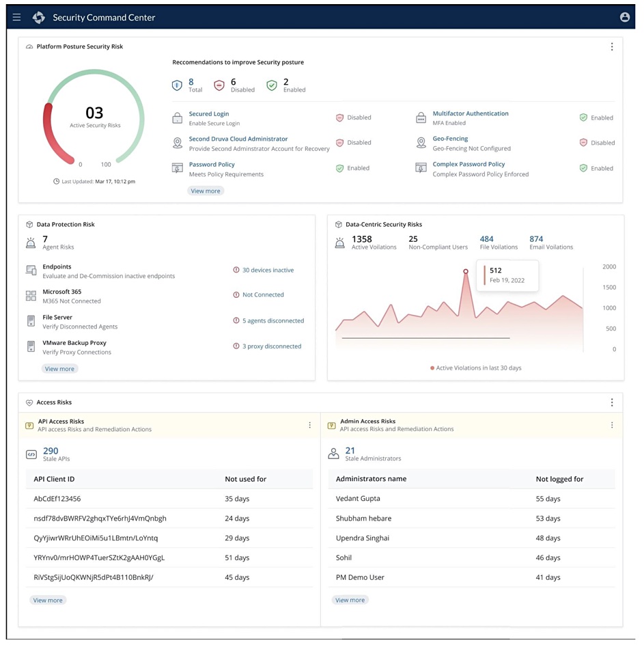Click the Active Violations legend dot
The height and width of the screenshot is (649, 644).
432,368
